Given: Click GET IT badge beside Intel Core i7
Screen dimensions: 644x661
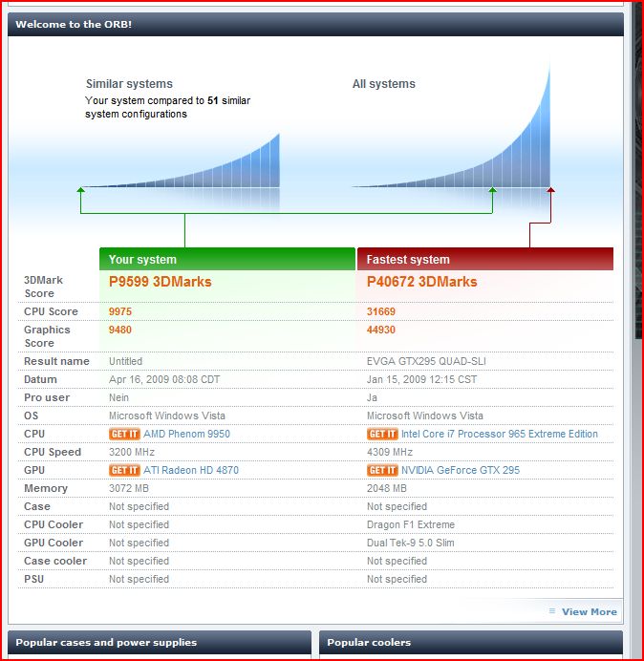Looking at the screenshot, I should tap(382, 434).
